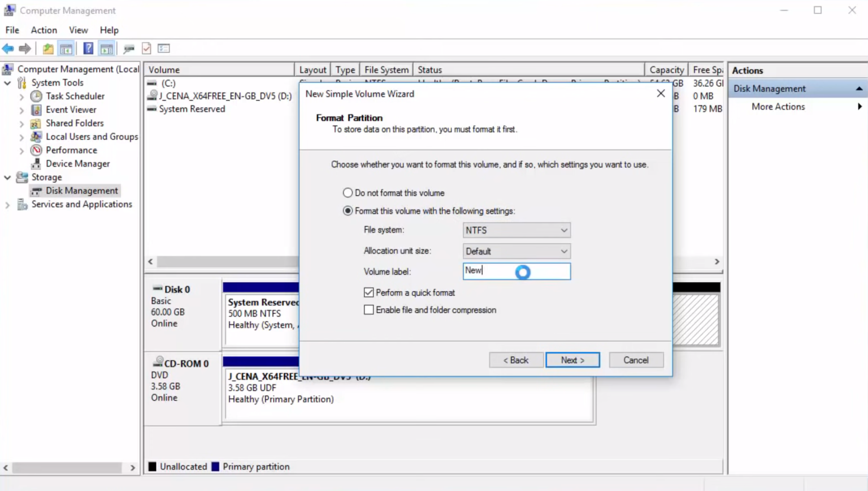The height and width of the screenshot is (491, 868).
Task: Open the View menu
Action: 78,30
